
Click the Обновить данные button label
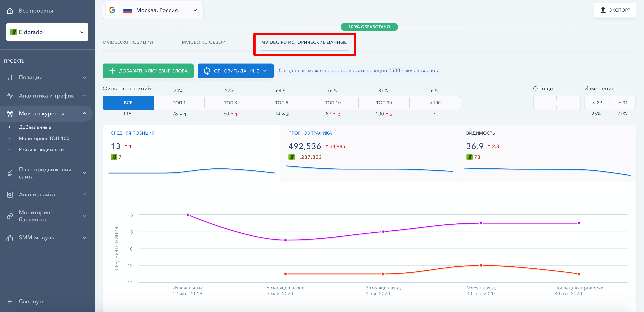pyautogui.click(x=237, y=71)
